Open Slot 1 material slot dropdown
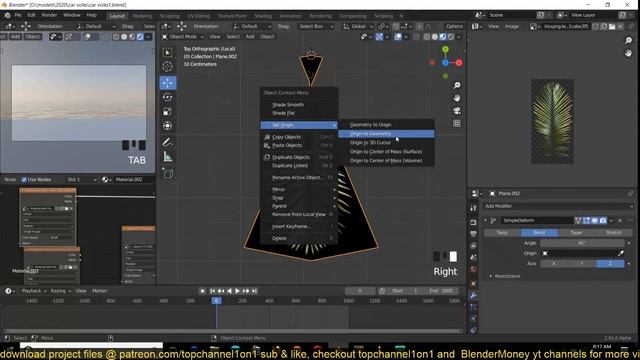Viewport: 640px width, 360px height. tap(82, 180)
